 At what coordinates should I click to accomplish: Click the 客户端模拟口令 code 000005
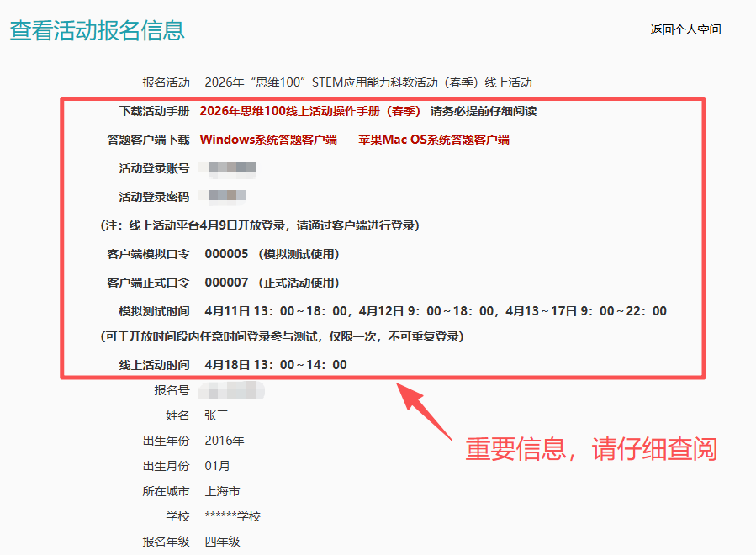[226, 254]
